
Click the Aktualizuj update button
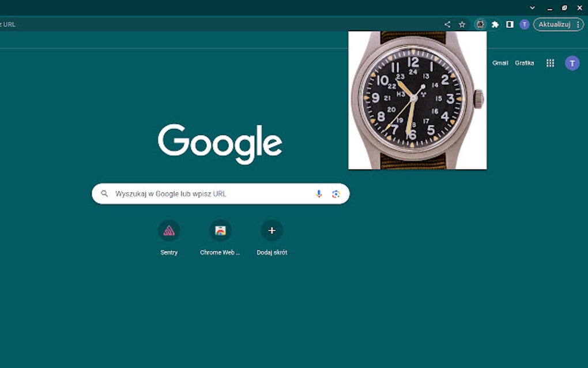tap(555, 24)
